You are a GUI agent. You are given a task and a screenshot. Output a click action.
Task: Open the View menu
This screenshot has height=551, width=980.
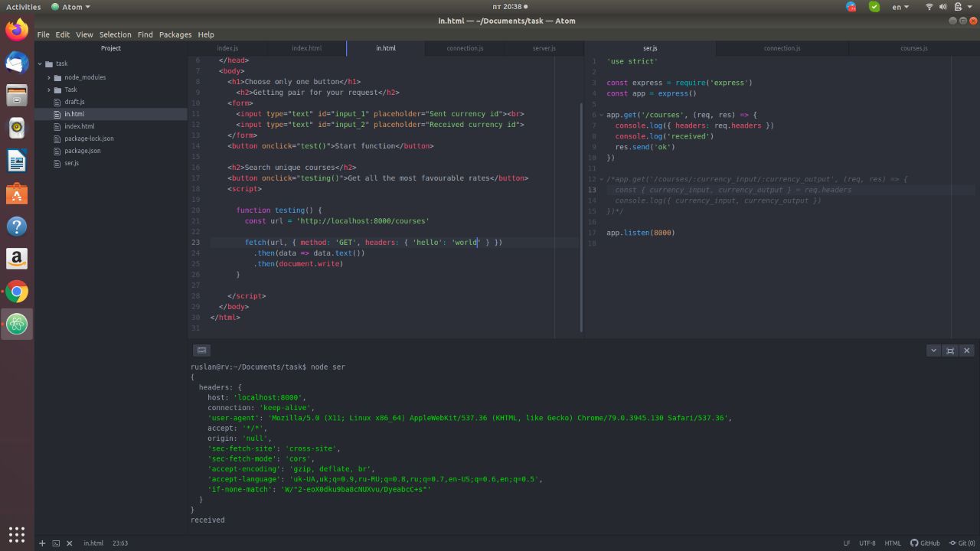pyautogui.click(x=84, y=34)
